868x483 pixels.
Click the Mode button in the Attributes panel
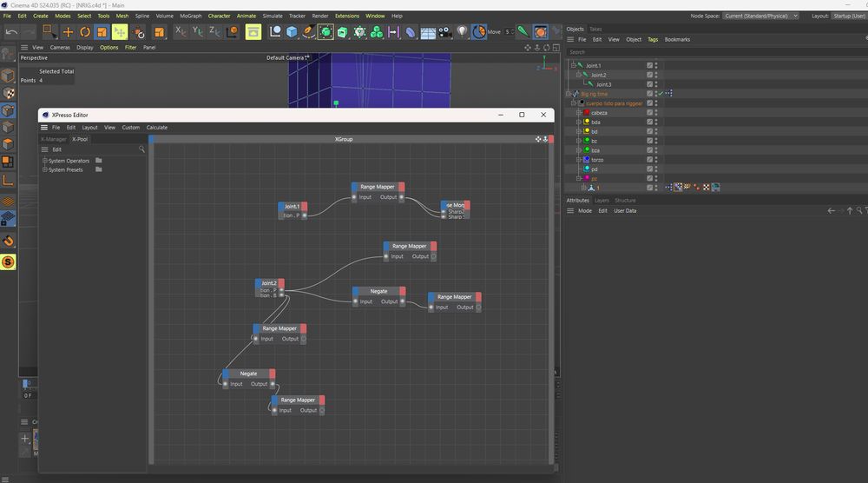[584, 210]
